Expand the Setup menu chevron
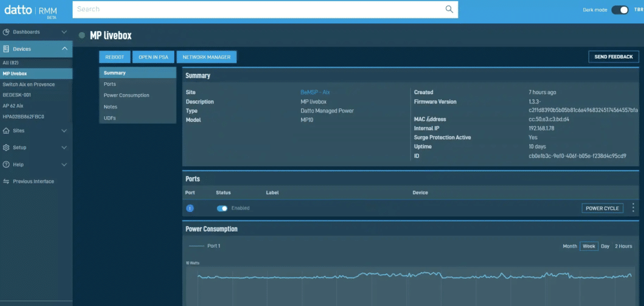The height and width of the screenshot is (306, 644). point(64,148)
